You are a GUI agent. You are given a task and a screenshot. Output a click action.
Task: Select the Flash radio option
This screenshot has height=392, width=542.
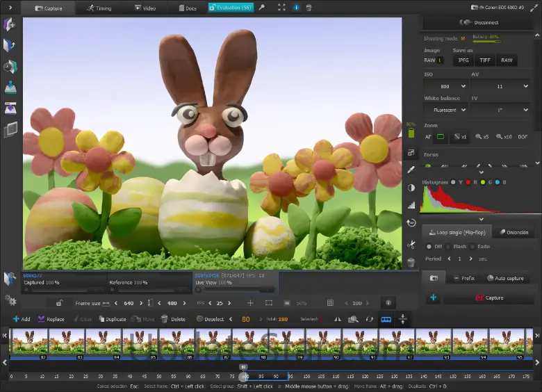(x=449, y=246)
